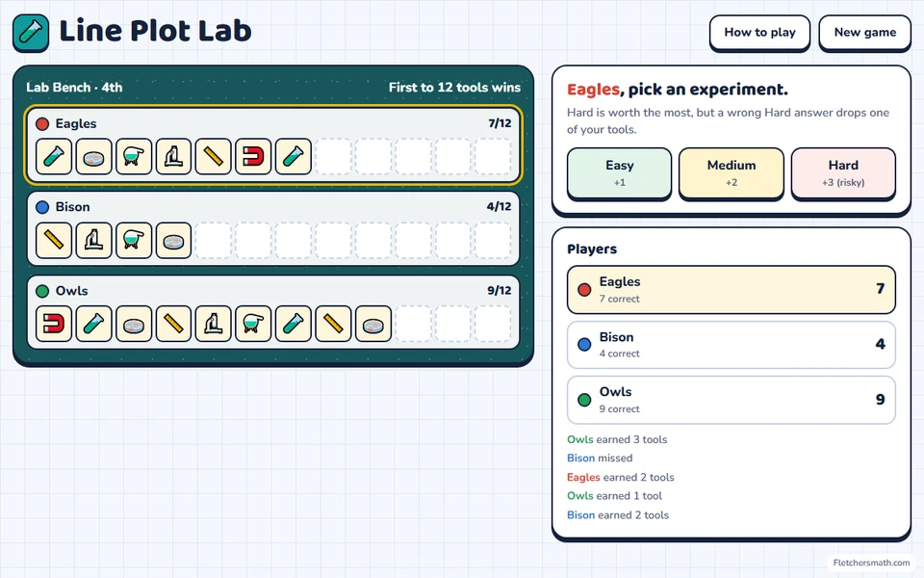This screenshot has width=924, height=578.
Task: Click the 'Bison earned 2 tools' log entry
Action: 618,514
